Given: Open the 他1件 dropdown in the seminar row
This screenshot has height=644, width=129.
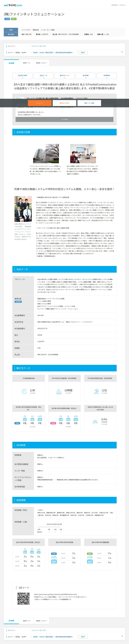Looking at the screenshot, I should (82, 52).
